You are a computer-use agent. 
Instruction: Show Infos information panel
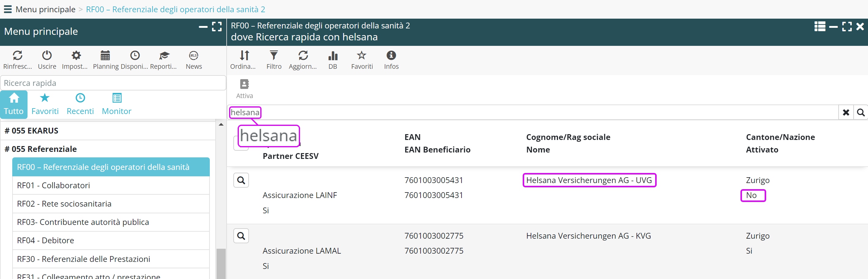391,56
